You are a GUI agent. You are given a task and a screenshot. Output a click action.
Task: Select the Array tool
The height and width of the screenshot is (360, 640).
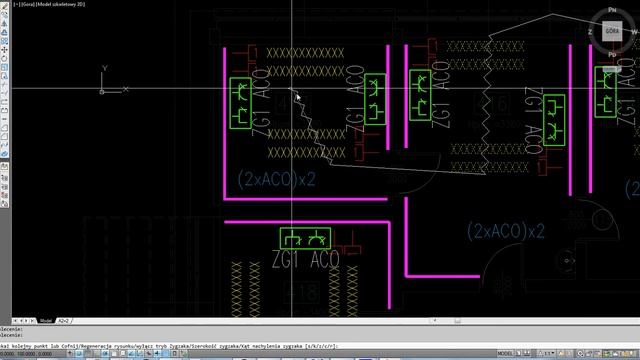tap(5, 41)
